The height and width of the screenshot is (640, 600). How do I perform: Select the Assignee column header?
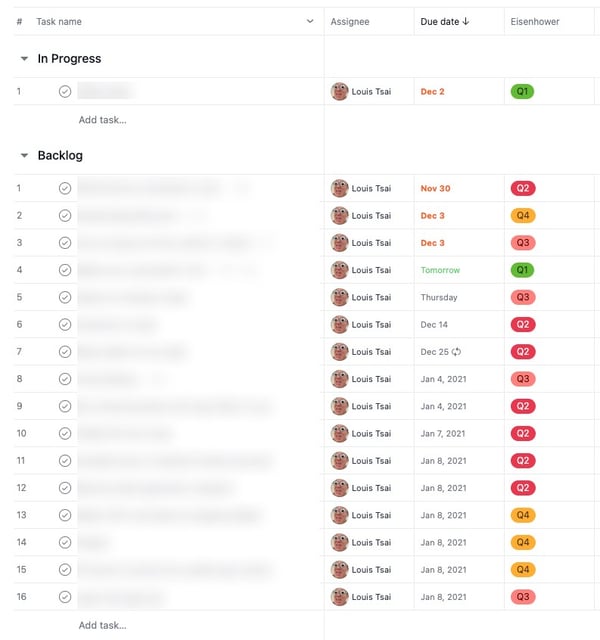click(x=350, y=22)
